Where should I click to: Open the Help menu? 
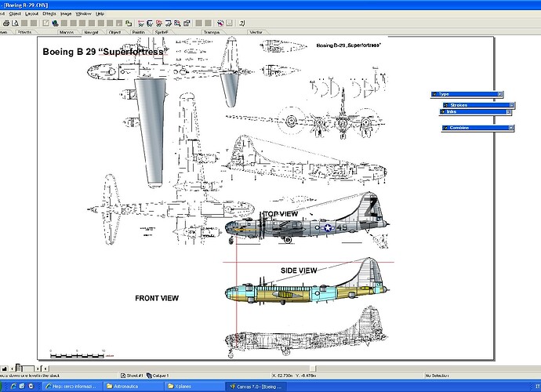100,14
